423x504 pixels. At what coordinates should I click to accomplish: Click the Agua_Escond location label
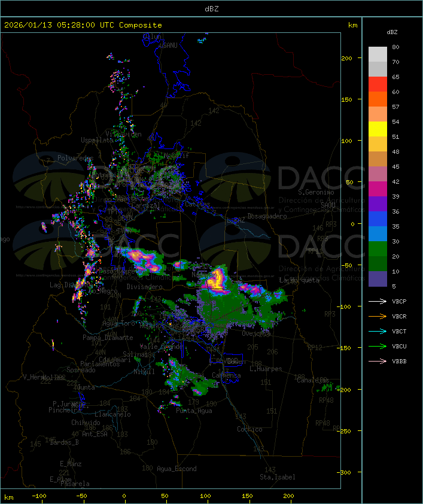pos(176,469)
